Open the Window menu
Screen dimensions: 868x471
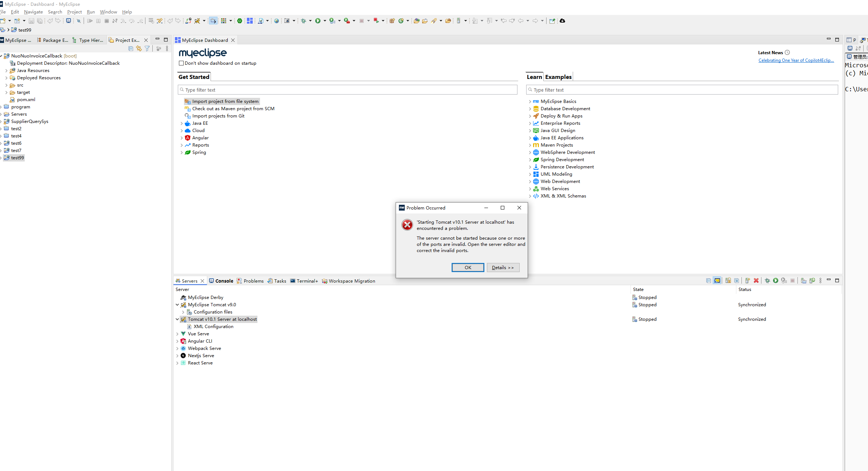108,12
